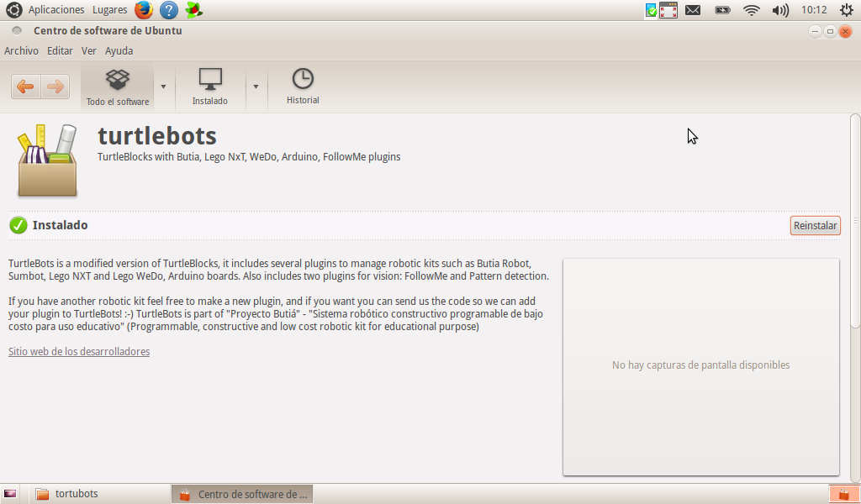Open the Editar menu
Screen dimensions: 861x504
tap(60, 51)
